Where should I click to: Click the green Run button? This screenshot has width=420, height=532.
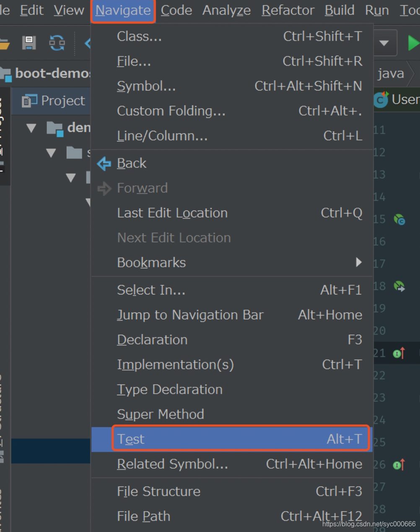(x=413, y=43)
